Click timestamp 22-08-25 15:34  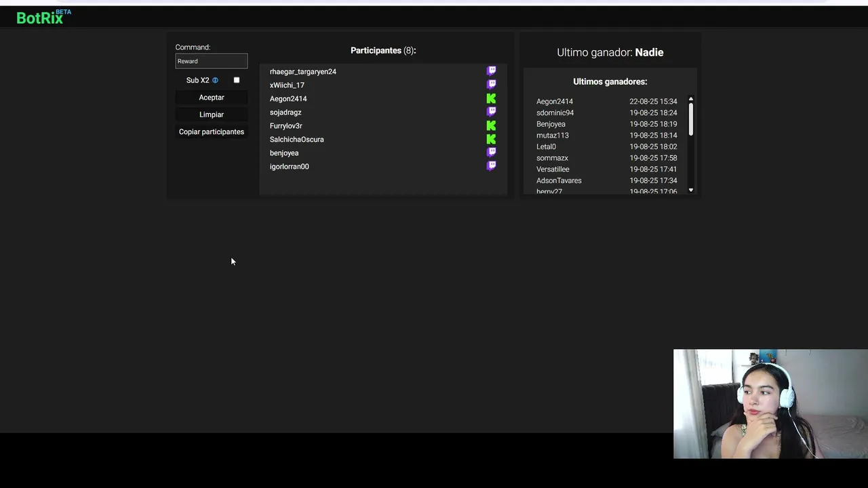pyautogui.click(x=653, y=101)
